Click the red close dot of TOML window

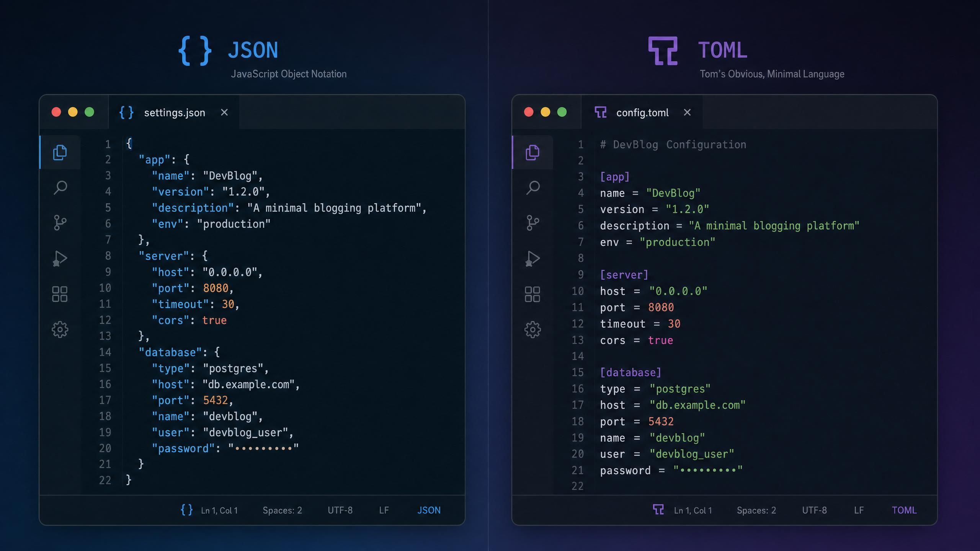pos(529,112)
